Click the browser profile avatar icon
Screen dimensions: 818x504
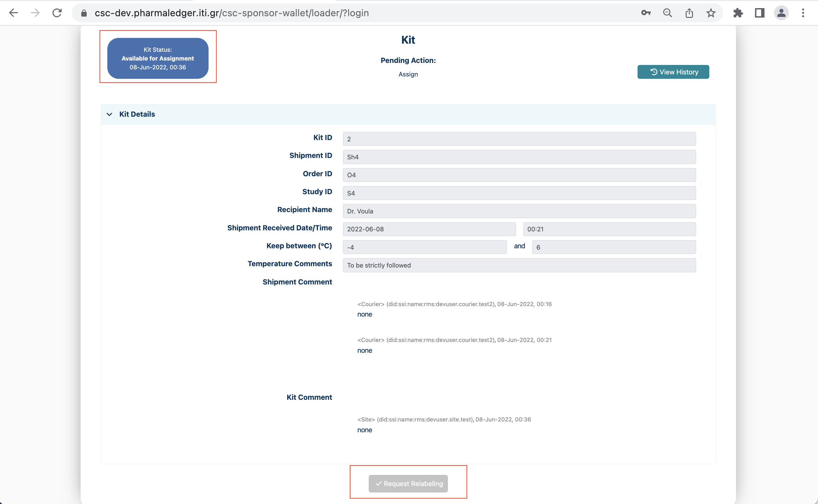click(781, 13)
